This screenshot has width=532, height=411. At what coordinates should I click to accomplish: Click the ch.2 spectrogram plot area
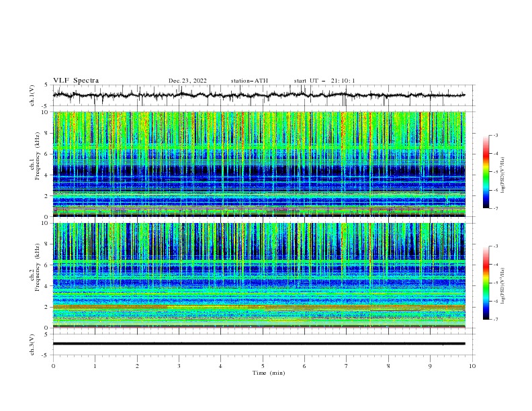259,275
